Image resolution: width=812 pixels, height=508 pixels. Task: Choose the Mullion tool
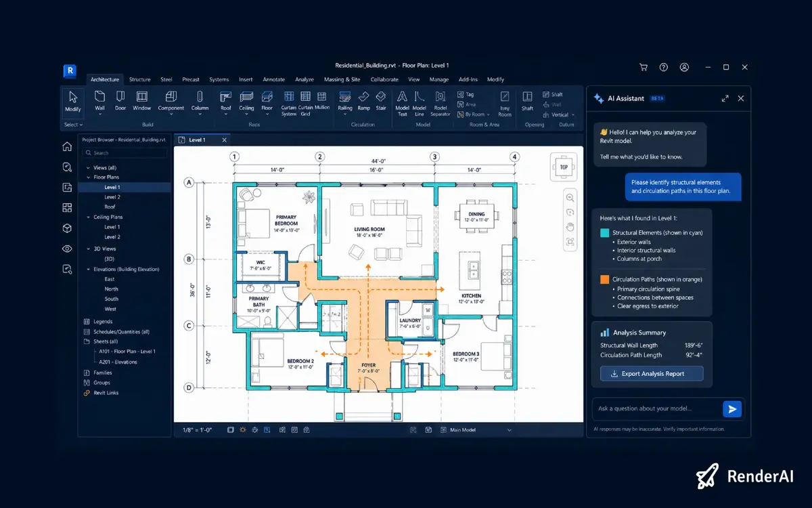tap(322, 101)
